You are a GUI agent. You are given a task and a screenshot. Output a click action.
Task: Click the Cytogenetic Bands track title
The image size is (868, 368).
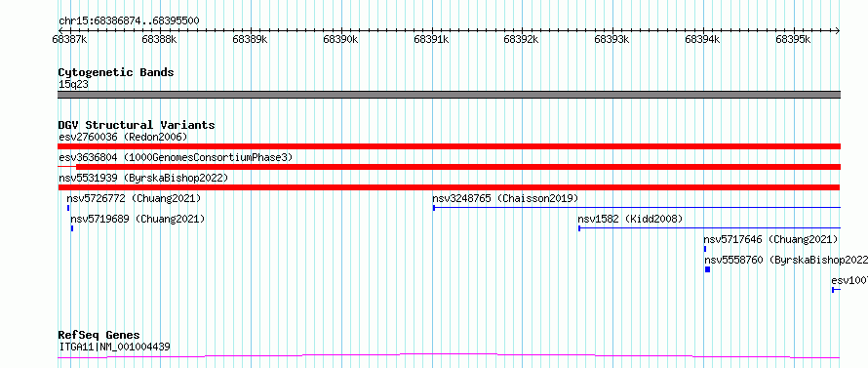click(116, 72)
